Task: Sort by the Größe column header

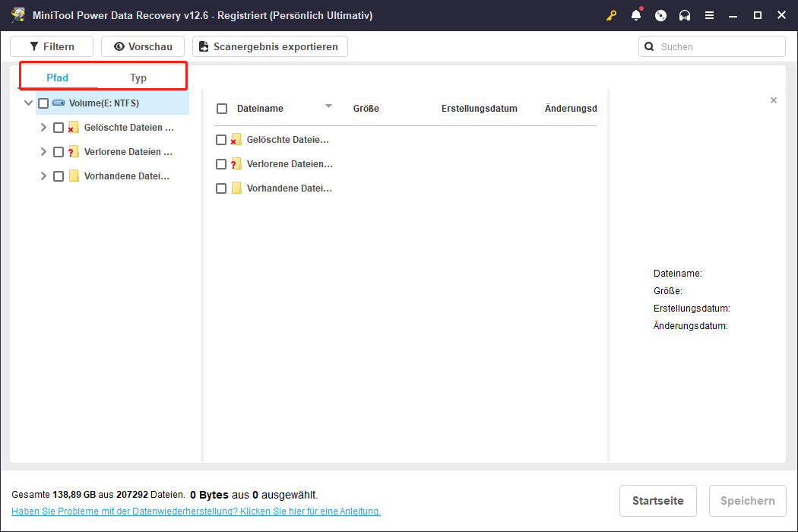Action: coord(366,109)
